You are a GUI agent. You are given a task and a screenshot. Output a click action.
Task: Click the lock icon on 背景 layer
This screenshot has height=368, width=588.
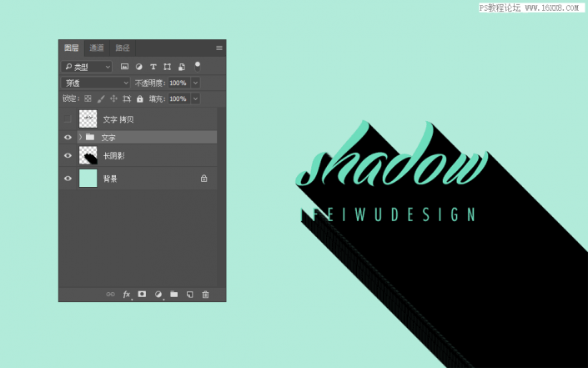click(x=204, y=179)
